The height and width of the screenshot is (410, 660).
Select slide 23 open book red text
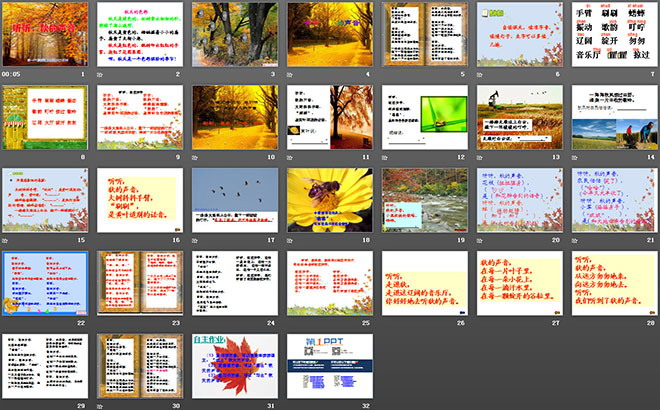pyautogui.click(x=140, y=283)
